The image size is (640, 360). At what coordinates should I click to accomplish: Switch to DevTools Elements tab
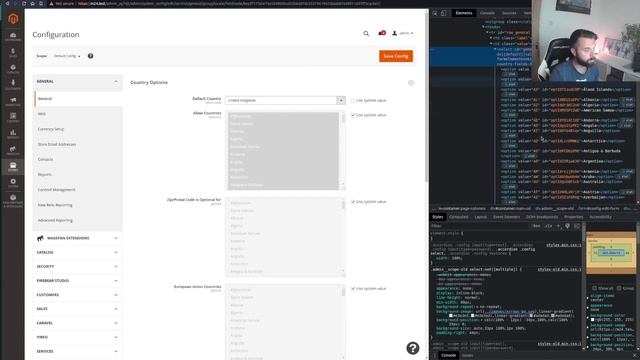(464, 13)
